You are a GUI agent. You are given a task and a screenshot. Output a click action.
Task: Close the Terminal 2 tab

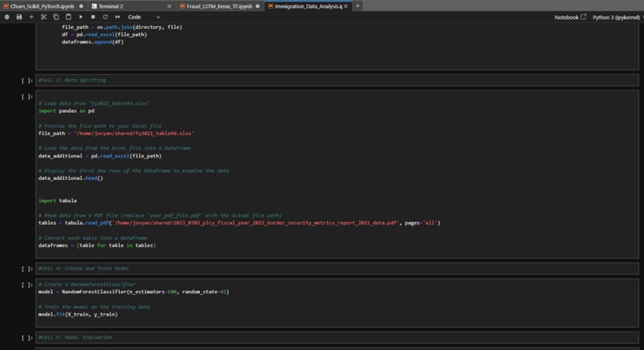[169, 6]
